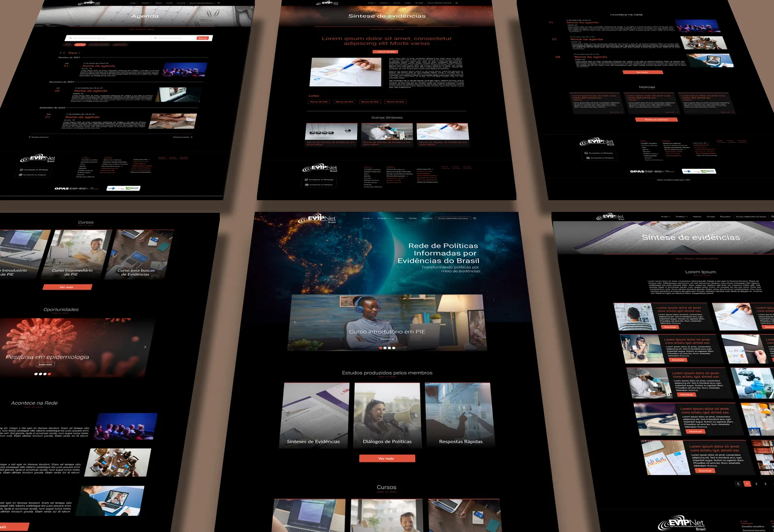Screen dimensions: 774x532
Task: Expand the 'Produtos' menu on the homepage header
Action: [383, 218]
